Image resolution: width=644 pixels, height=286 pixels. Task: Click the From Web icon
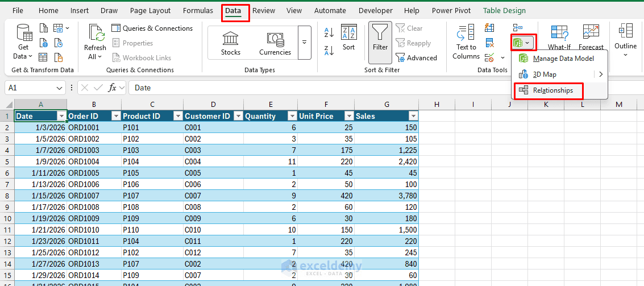44,43
